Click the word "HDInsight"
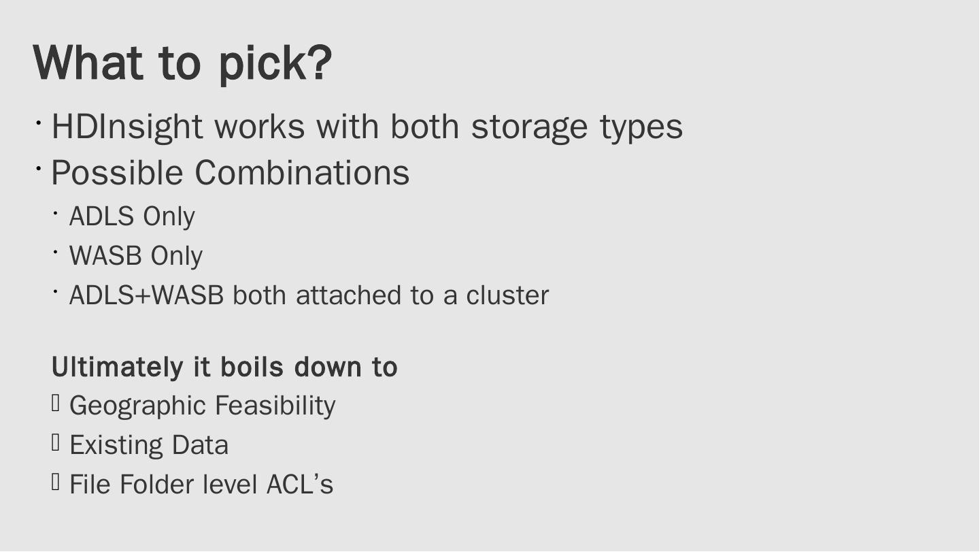This screenshot has height=552, width=980. click(126, 127)
